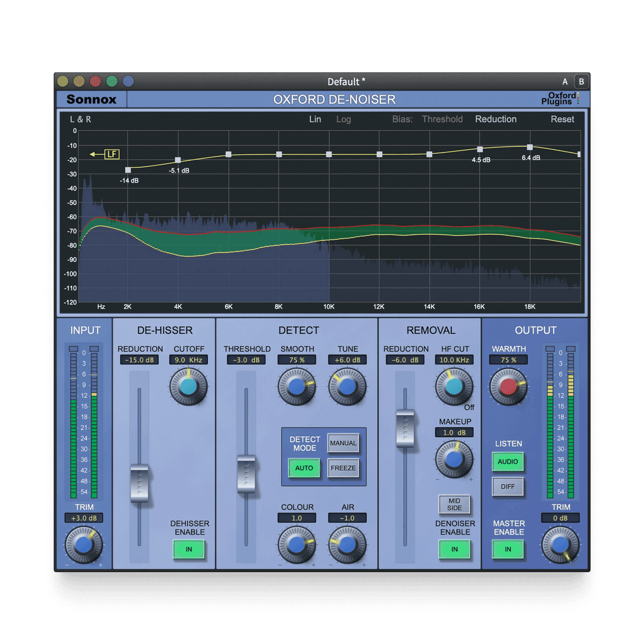
Task: Click the threshold -3.0 dB value field
Action: click(246, 360)
